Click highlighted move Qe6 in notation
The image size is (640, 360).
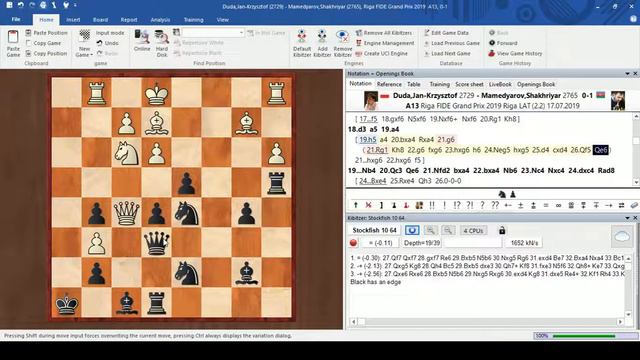pyautogui.click(x=600, y=150)
